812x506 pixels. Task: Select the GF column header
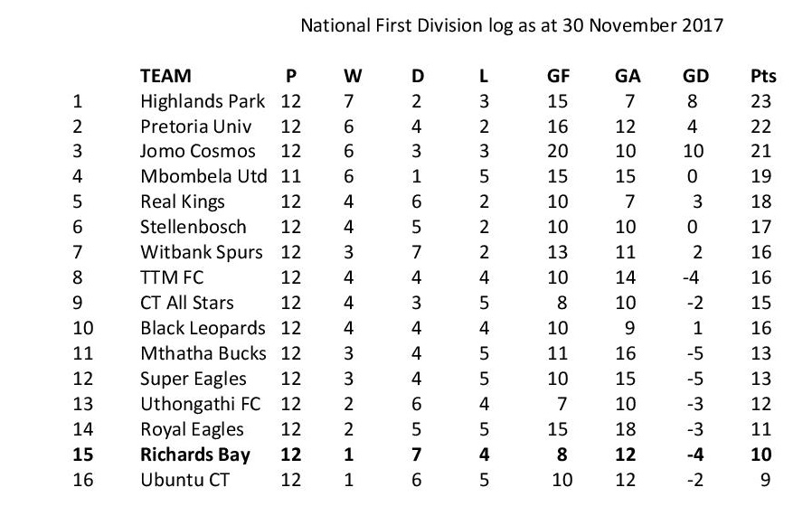pos(558,76)
